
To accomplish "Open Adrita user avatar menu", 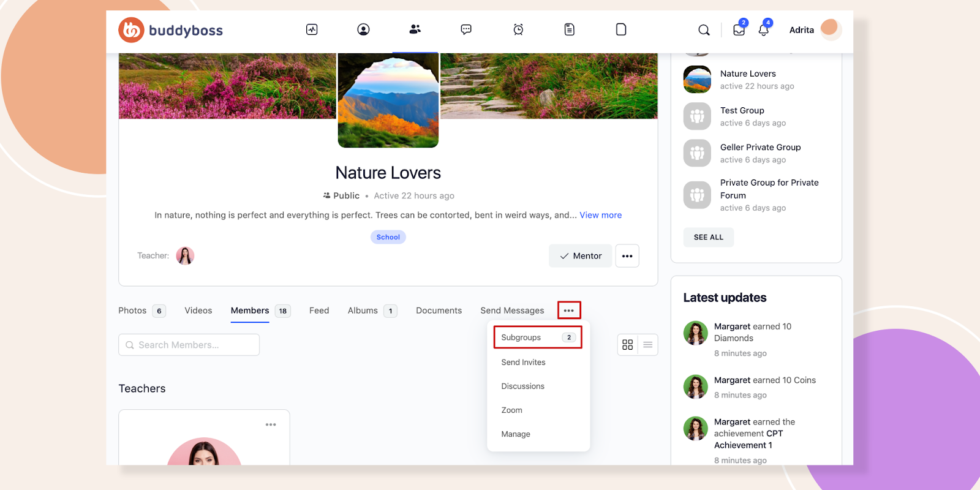I will tap(829, 28).
